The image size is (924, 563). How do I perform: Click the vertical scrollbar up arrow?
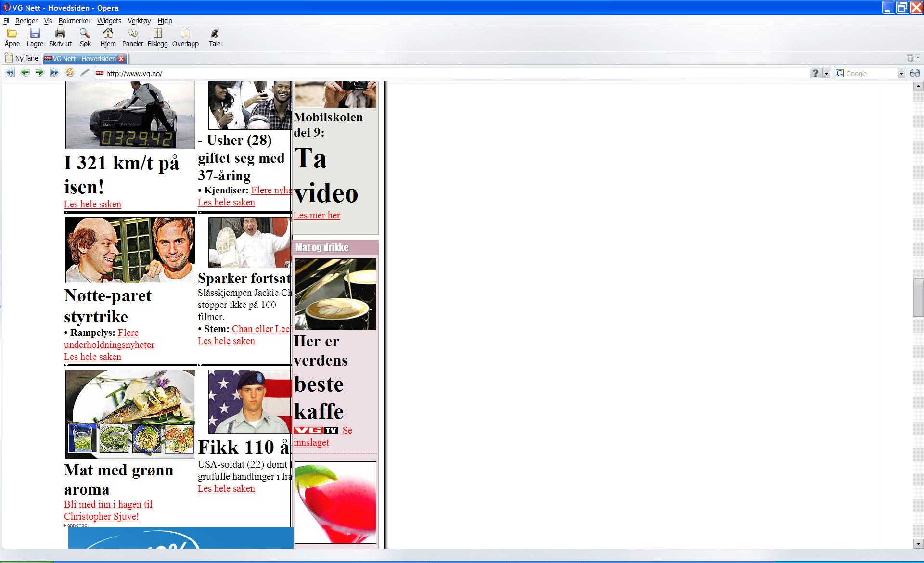[x=918, y=87]
